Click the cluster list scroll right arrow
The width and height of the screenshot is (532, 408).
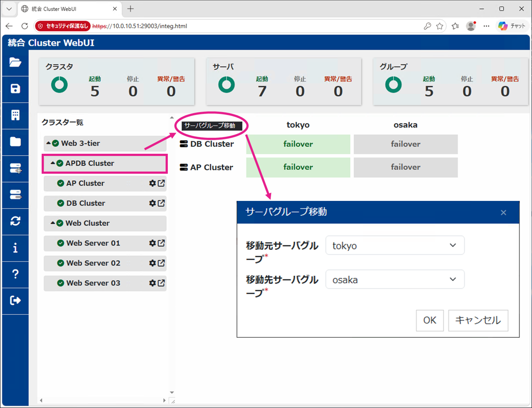click(x=164, y=401)
